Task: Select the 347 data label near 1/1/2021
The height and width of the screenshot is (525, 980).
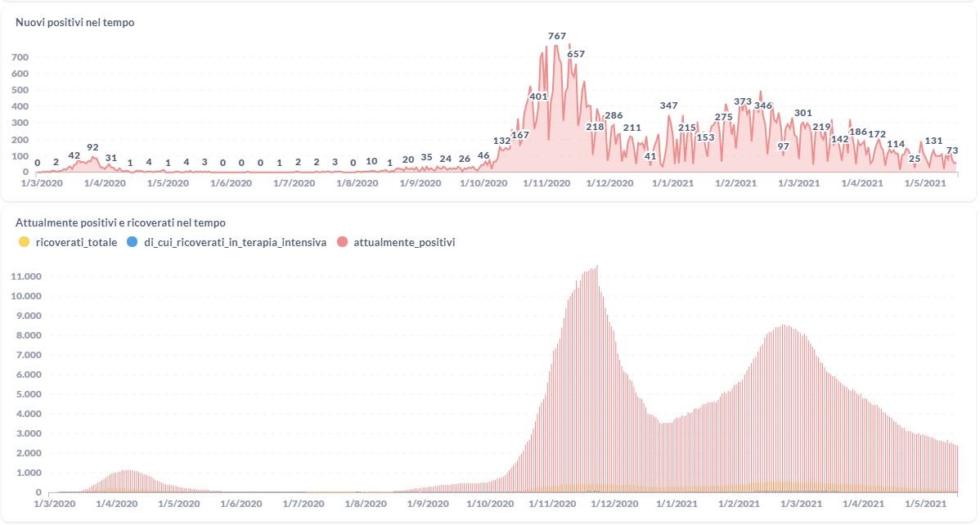Action: click(x=669, y=105)
